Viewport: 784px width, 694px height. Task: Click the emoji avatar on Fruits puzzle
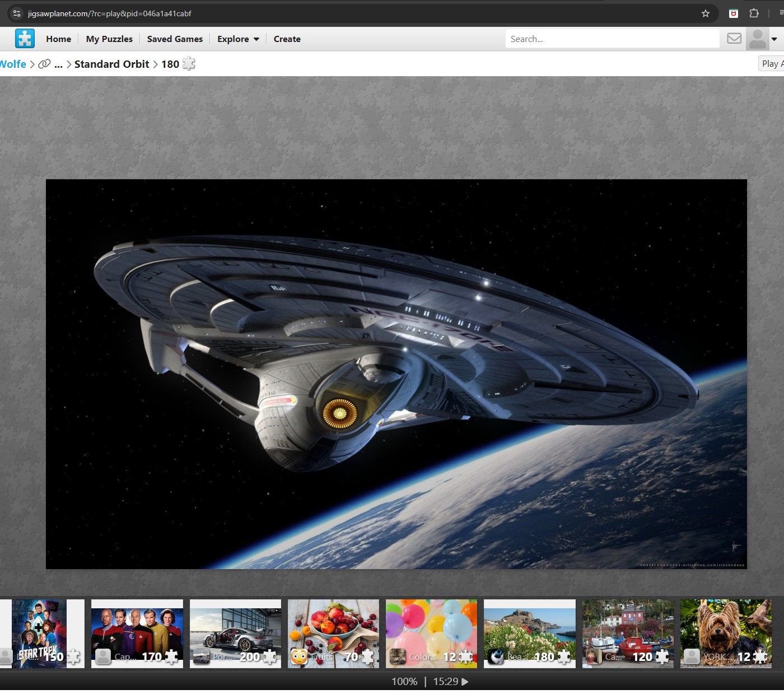pyautogui.click(x=300, y=656)
